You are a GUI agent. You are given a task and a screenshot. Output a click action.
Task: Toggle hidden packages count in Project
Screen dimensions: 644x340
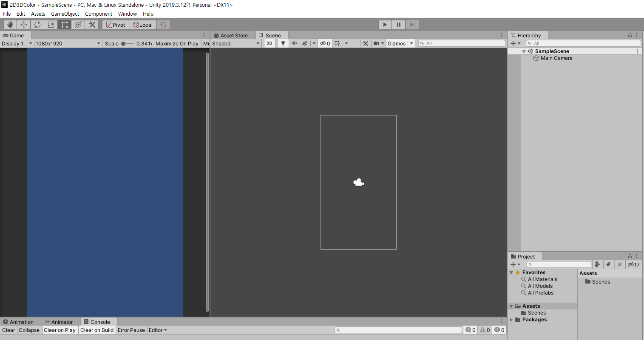(634, 264)
